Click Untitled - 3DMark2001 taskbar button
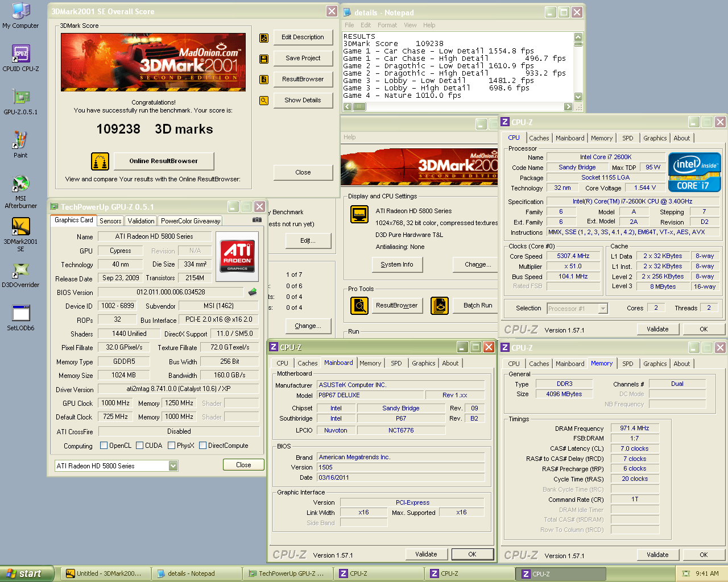Screen dimensions: 728x582 click(x=105, y=573)
